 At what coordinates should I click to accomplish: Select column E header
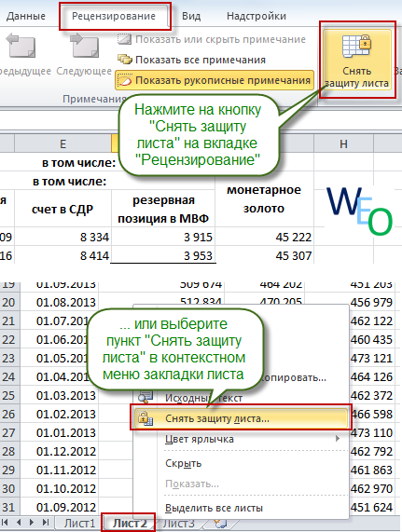point(62,143)
